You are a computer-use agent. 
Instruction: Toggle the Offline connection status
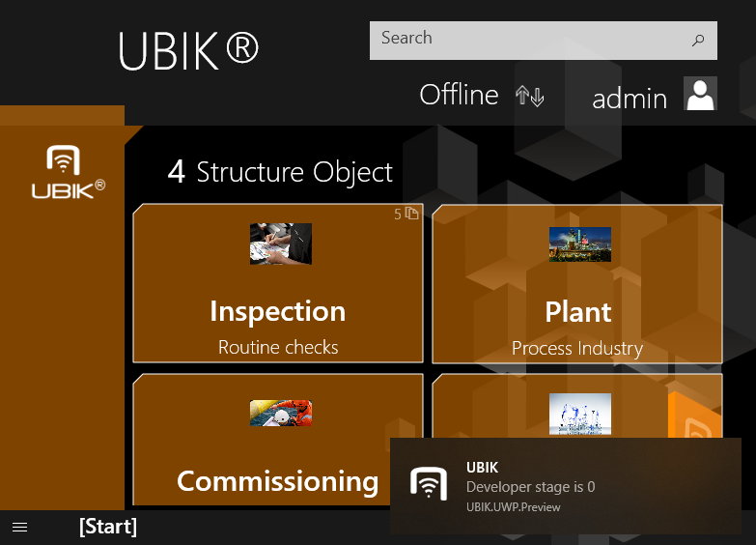click(x=459, y=95)
